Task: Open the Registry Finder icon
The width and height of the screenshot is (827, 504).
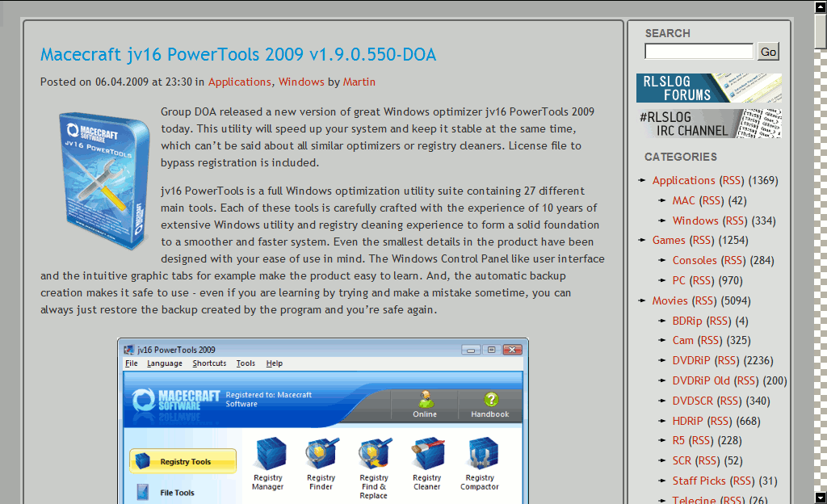Action: point(321,453)
